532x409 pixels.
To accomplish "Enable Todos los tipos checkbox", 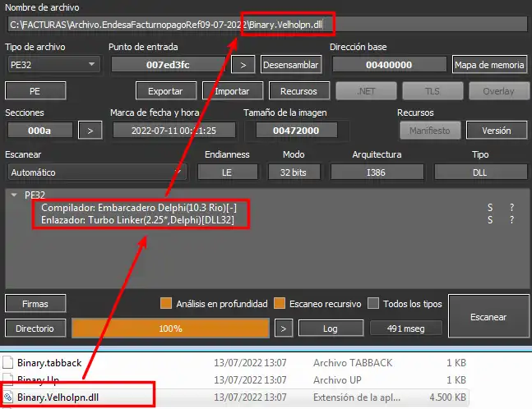I will [x=373, y=303].
